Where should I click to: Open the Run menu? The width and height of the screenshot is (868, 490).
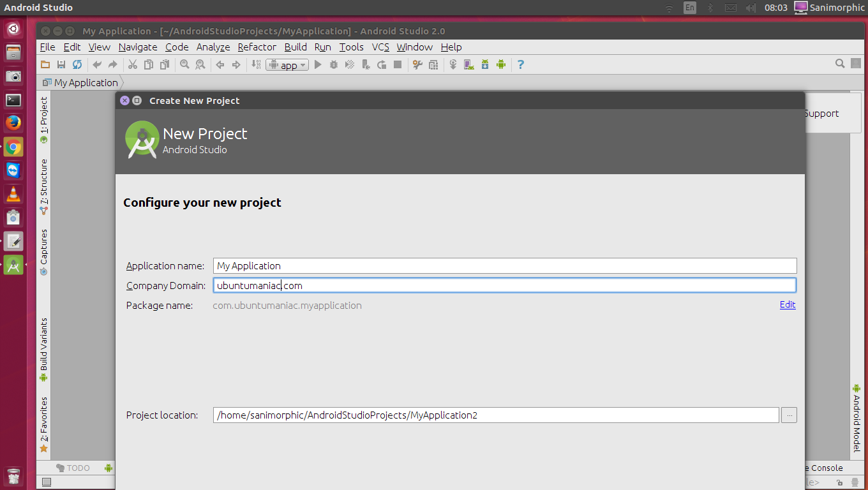point(323,47)
